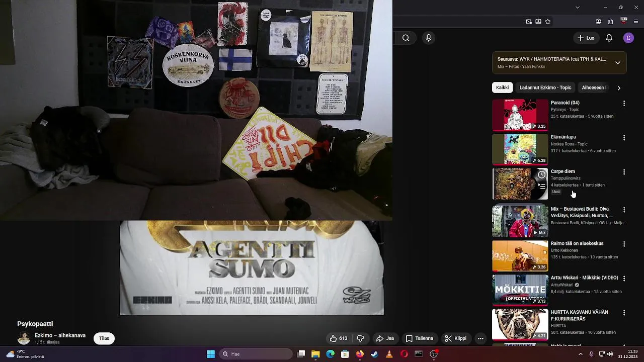Open options menu for Mix Bustaavat Budit
This screenshot has width=644, height=362.
624,210
